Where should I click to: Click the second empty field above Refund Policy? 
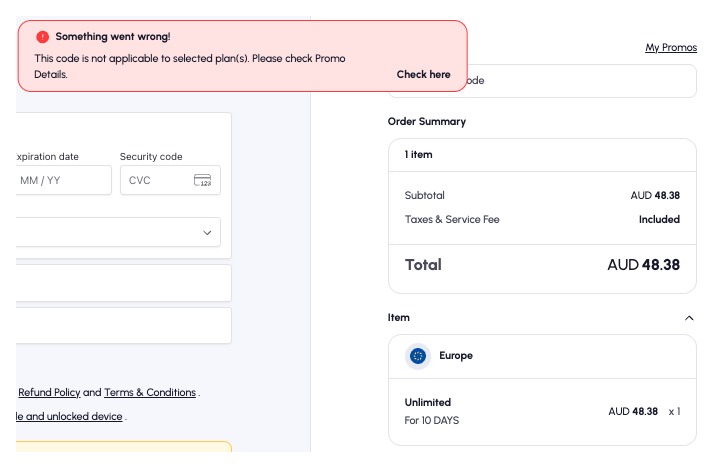pos(124,326)
